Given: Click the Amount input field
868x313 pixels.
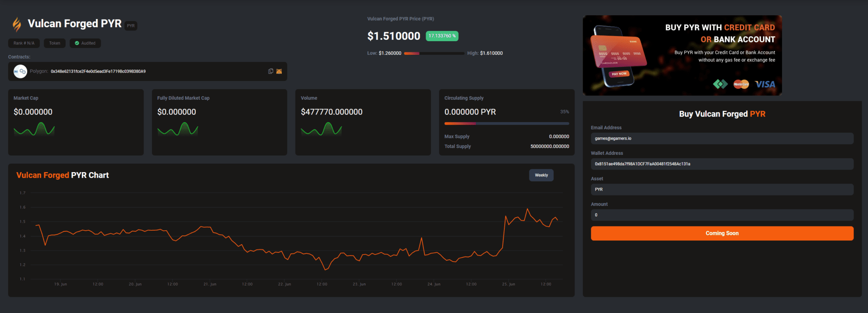Looking at the screenshot, I should pos(722,215).
